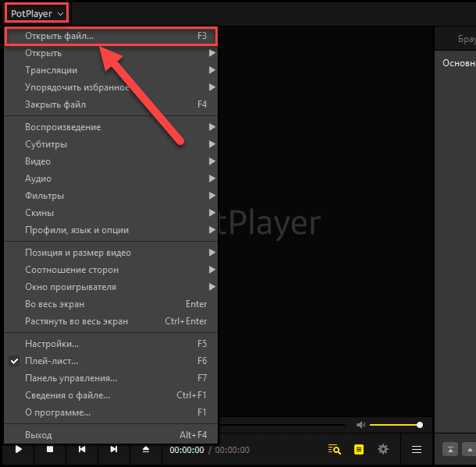Click move-to-top icon in playlist panel
This screenshot has height=467, width=476.
(450, 449)
